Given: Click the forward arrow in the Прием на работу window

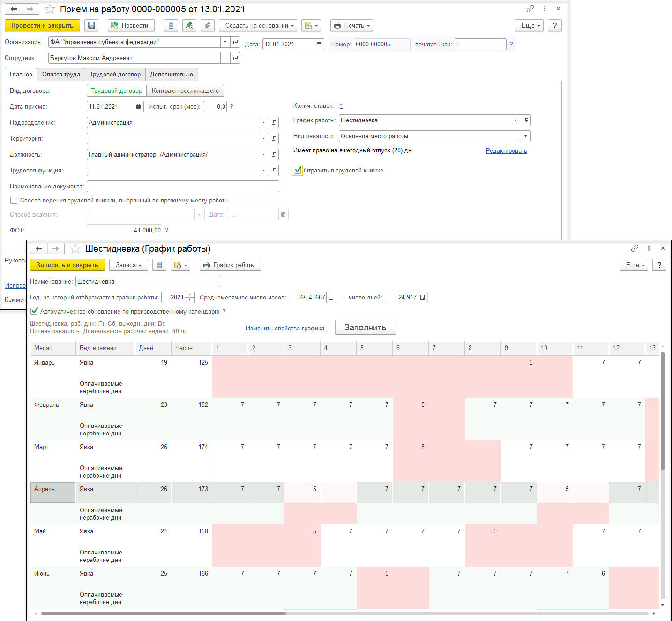Looking at the screenshot, I should [x=30, y=9].
